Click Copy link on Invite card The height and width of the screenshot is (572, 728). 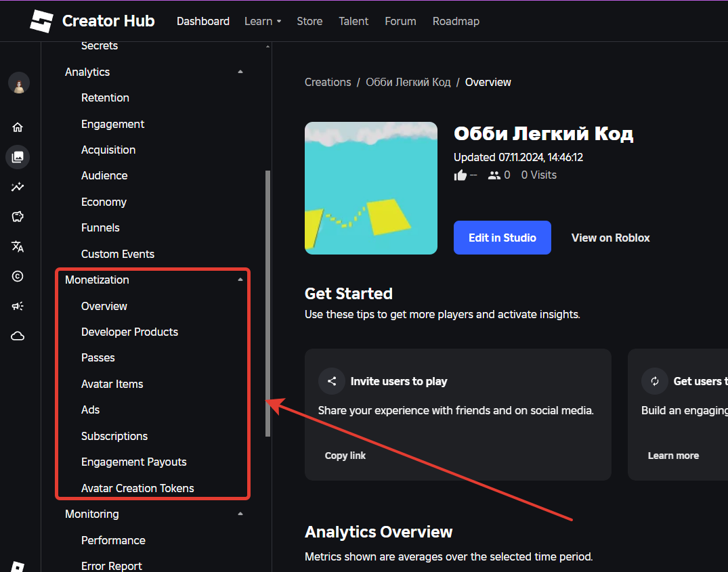click(345, 456)
